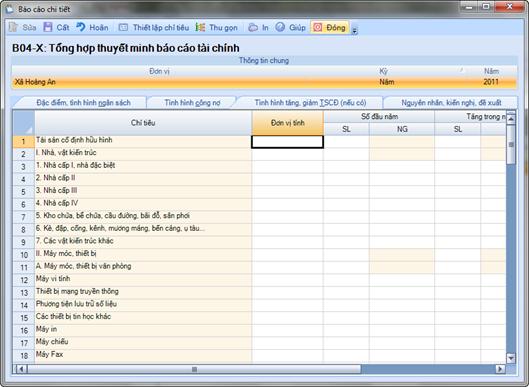Click row header number 10

(x=24, y=255)
